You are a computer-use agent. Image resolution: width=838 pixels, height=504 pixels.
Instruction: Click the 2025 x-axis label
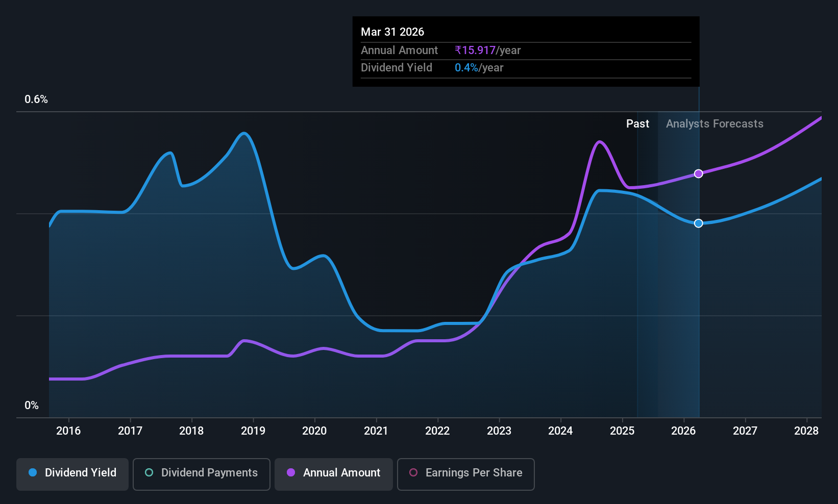[622, 431]
